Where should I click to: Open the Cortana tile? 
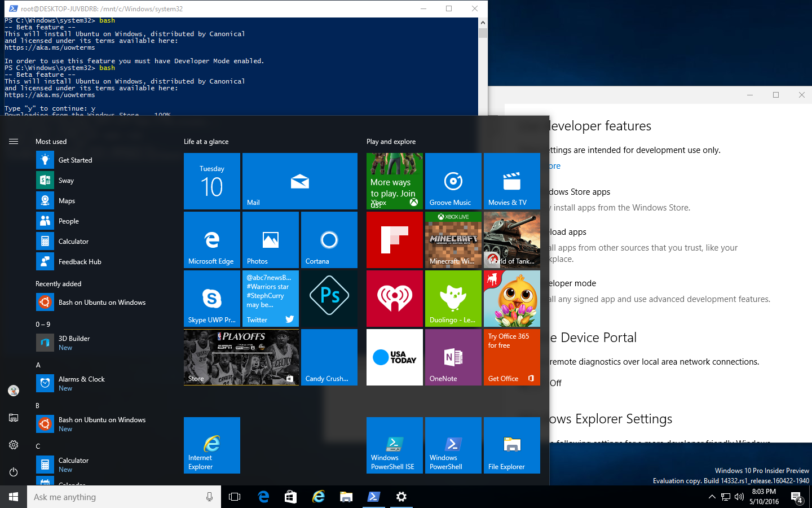329,240
